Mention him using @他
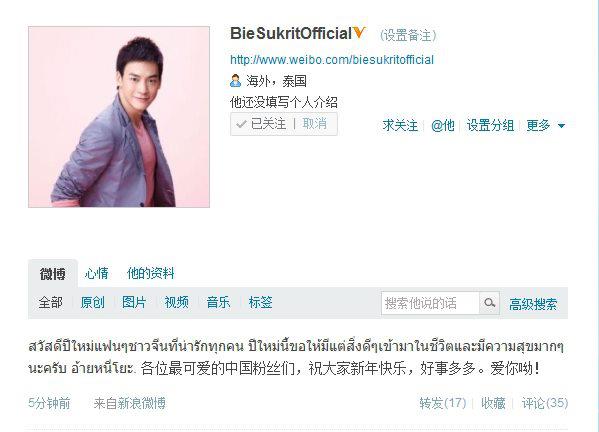The width and height of the screenshot is (599, 432). click(x=443, y=125)
